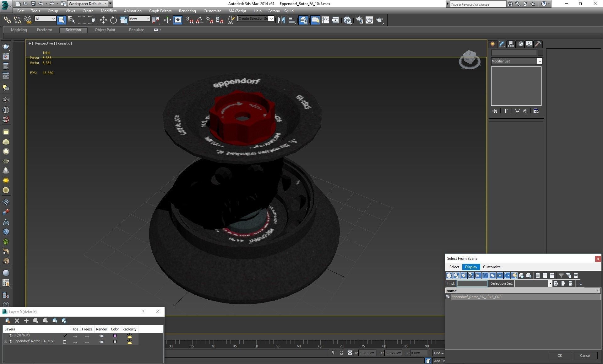This screenshot has height=364, width=603.
Task: Click the Perspective viewport label
Action: coord(44,43)
